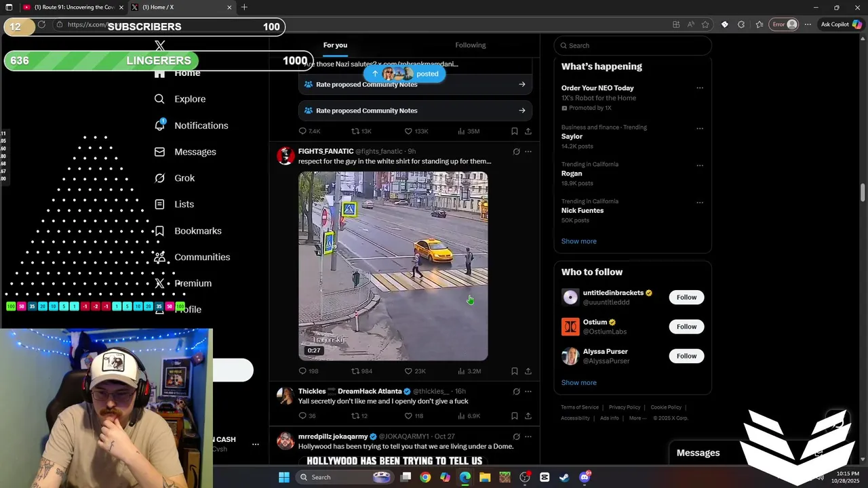Open Lists in X sidebar

coord(174,204)
